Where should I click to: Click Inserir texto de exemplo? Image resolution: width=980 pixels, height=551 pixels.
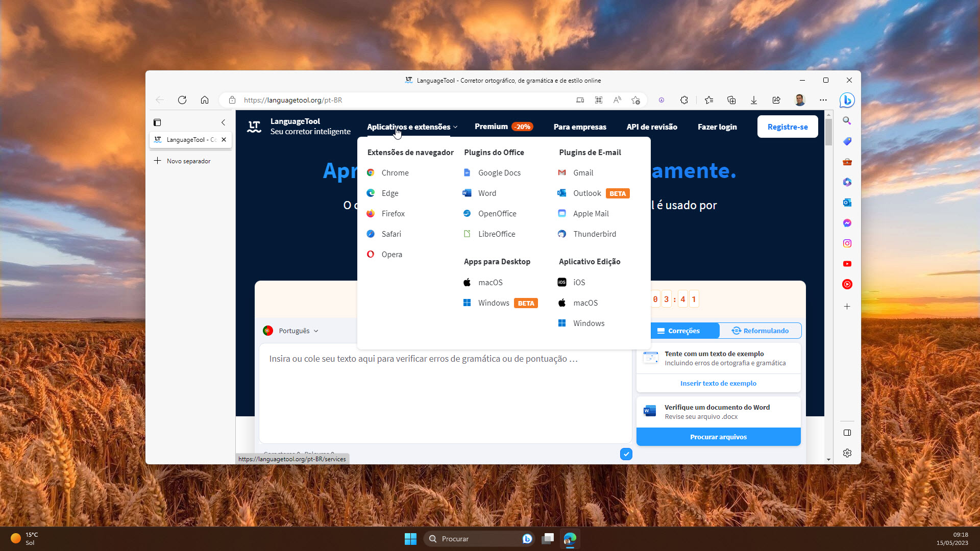point(718,383)
